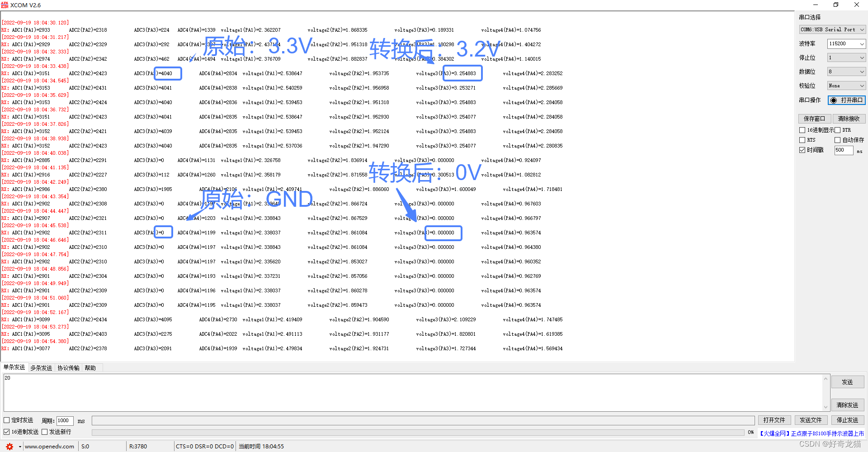Click the value voltage4(PA4)=1.569434 in last row
Image resolution: width=868 pixels, height=452 pixels.
(533, 348)
